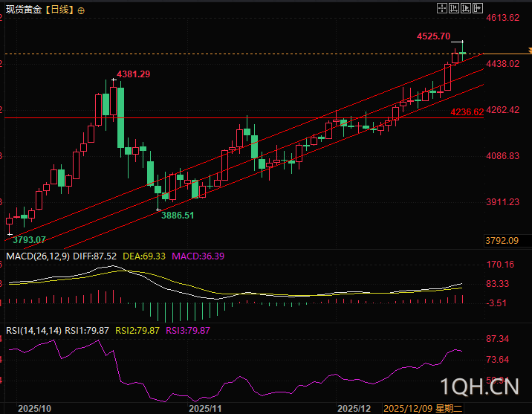Click the 2025/11 date axis label

click(x=205, y=408)
